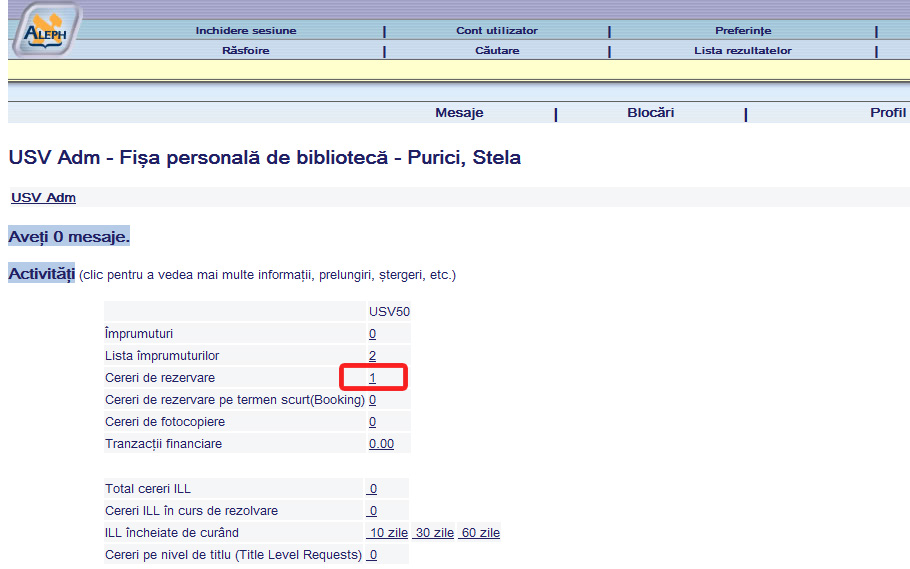Click the Aleph logo icon
Viewport: 910px width, 569px height.
coord(46,29)
